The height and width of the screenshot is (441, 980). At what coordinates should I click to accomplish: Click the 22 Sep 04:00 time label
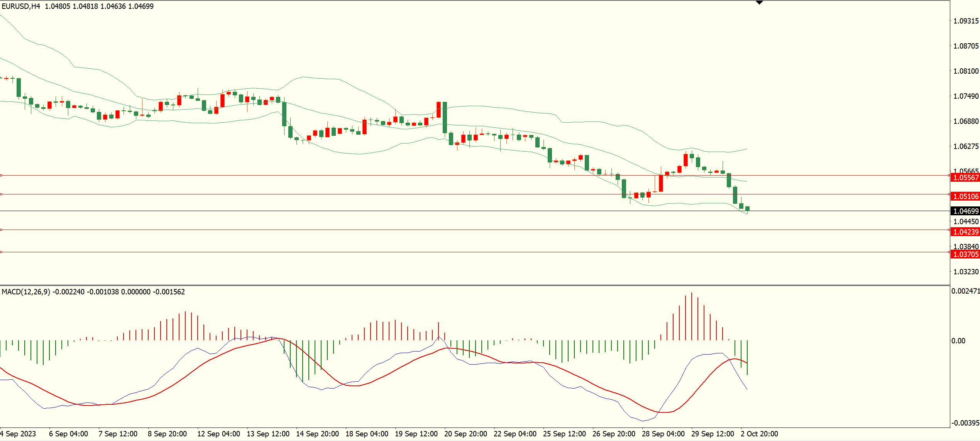point(515,434)
